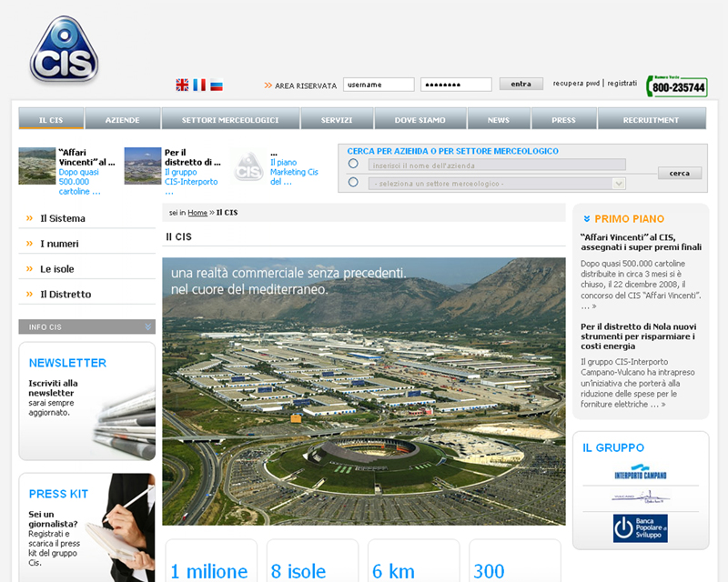The width and height of the screenshot is (728, 582).
Task: Open the DOVE SIAMO tab
Action: pyautogui.click(x=420, y=119)
